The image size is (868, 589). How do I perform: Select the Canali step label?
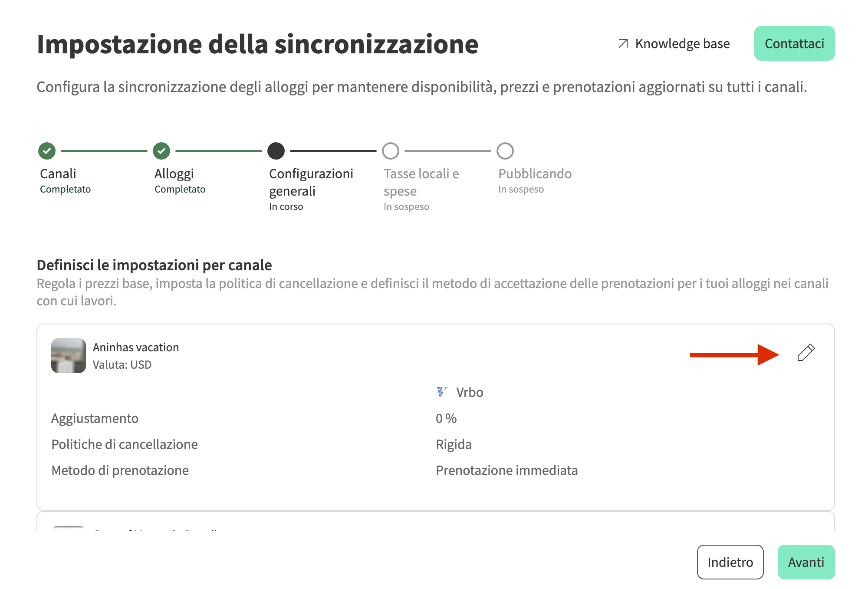[58, 173]
